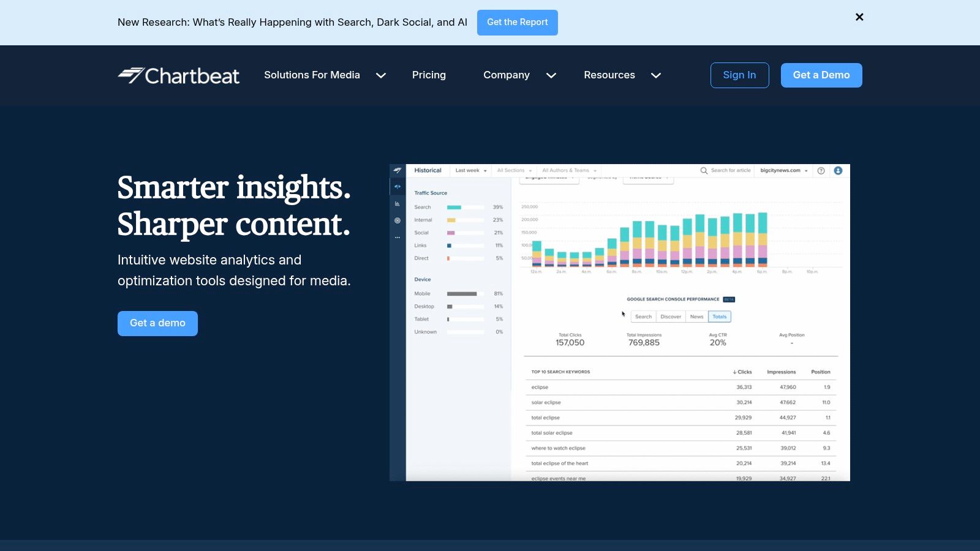Select the Totals tab in Search Console performance

(719, 317)
